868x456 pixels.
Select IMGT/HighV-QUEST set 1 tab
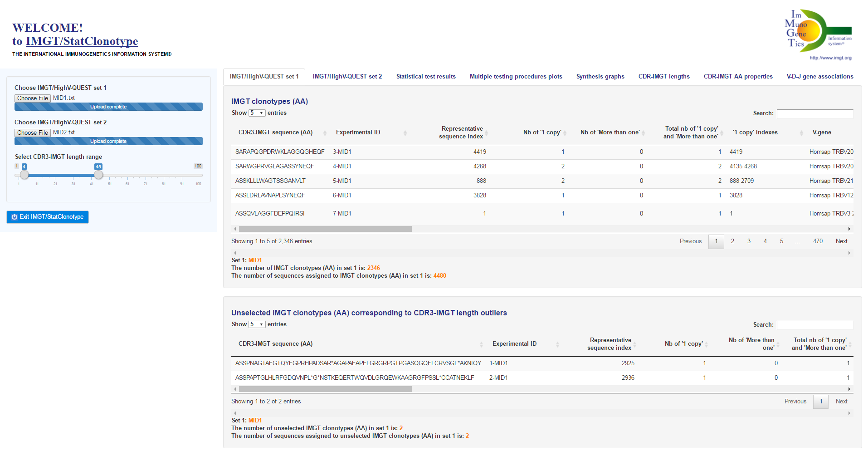point(264,77)
